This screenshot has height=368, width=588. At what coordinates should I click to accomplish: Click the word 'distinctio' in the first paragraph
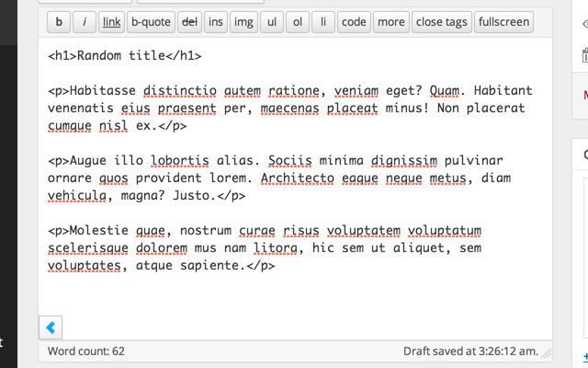[180, 90]
